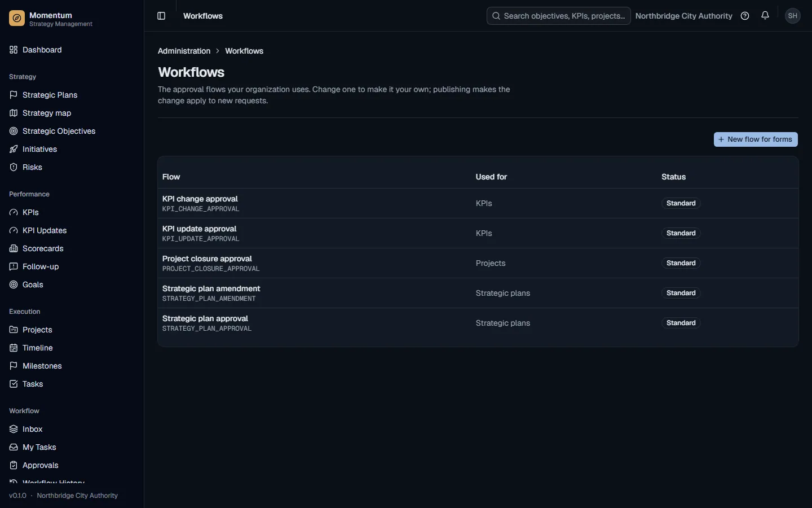The width and height of the screenshot is (812, 508).
Task: Click Strategic plans cell in amendment row
Action: point(502,293)
